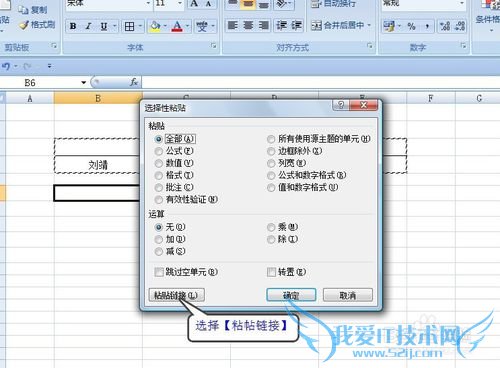
Task: Click the 确定 OK button
Action: pyautogui.click(x=291, y=295)
